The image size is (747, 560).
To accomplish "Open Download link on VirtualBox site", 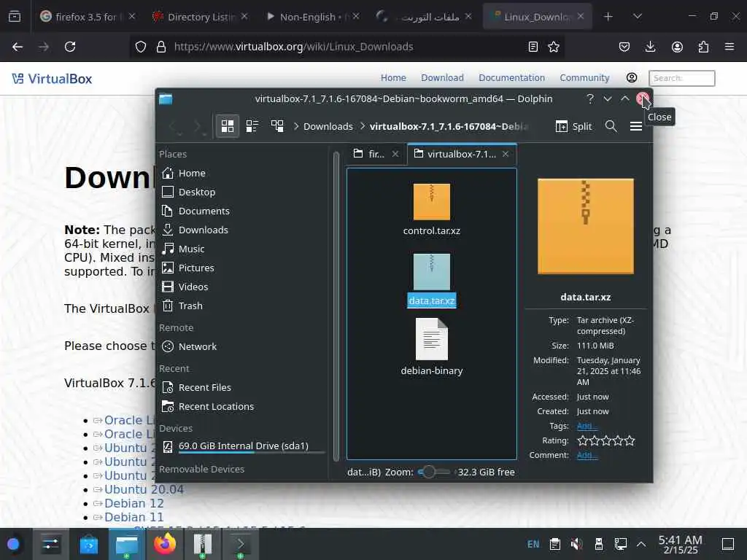I will [442, 77].
